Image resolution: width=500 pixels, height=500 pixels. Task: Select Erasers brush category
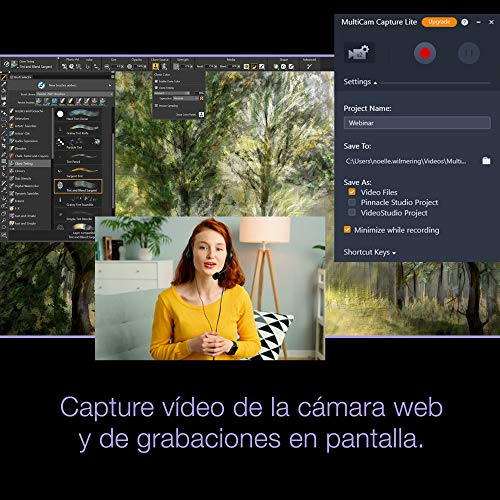pos(30,201)
